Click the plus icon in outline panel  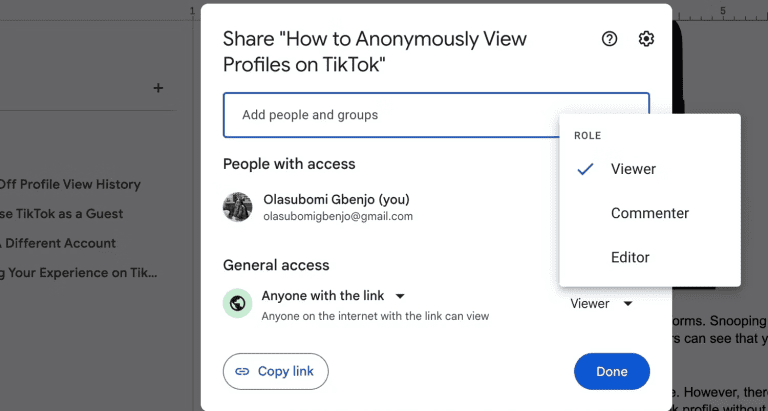(x=158, y=88)
